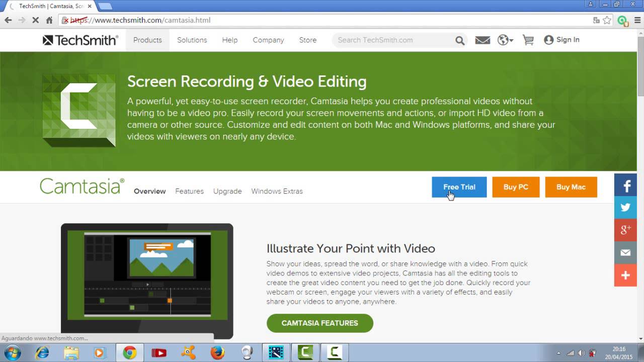Click the video editor illustration thumbnail
This screenshot has width=644, height=362.
pos(147,281)
